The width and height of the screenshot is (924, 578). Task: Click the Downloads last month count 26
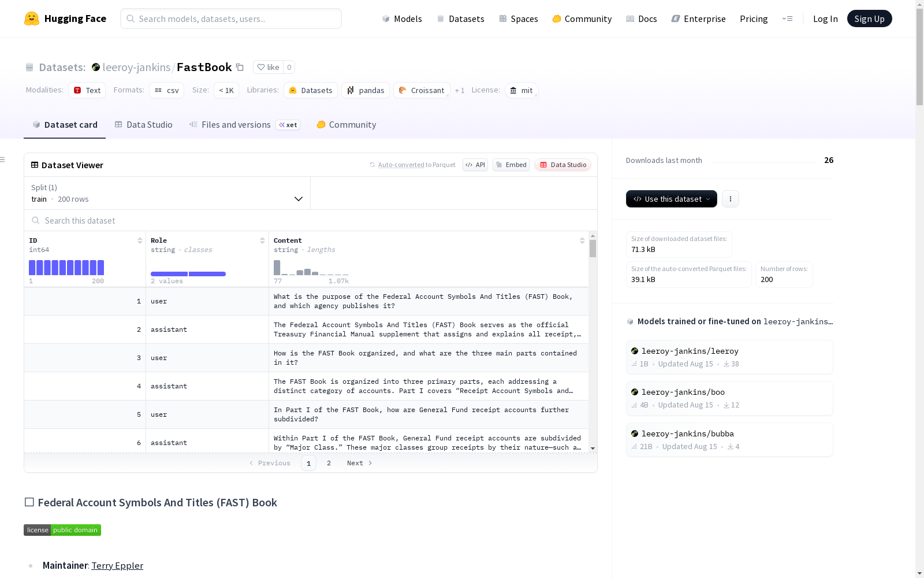coord(829,160)
